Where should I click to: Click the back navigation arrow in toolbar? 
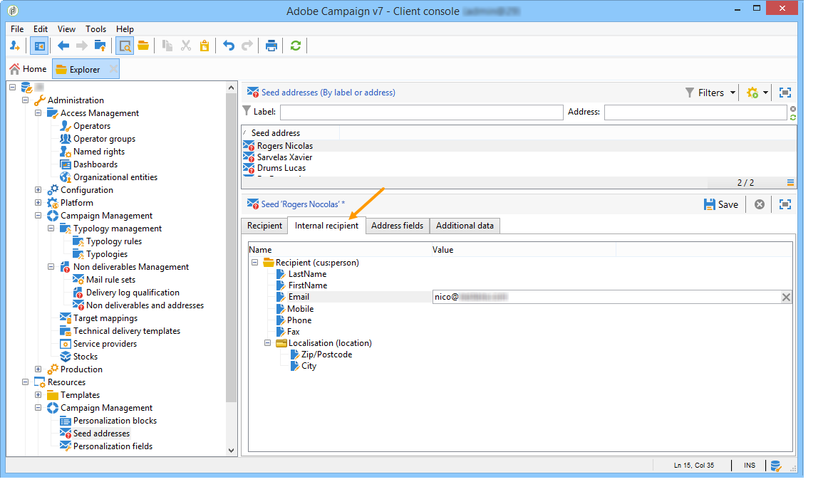(63, 46)
